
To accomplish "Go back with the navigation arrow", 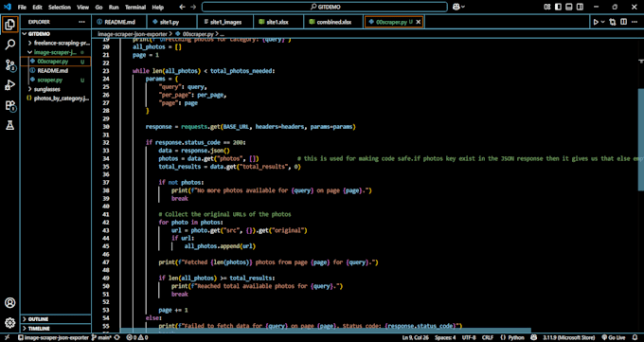I will click(183, 7).
